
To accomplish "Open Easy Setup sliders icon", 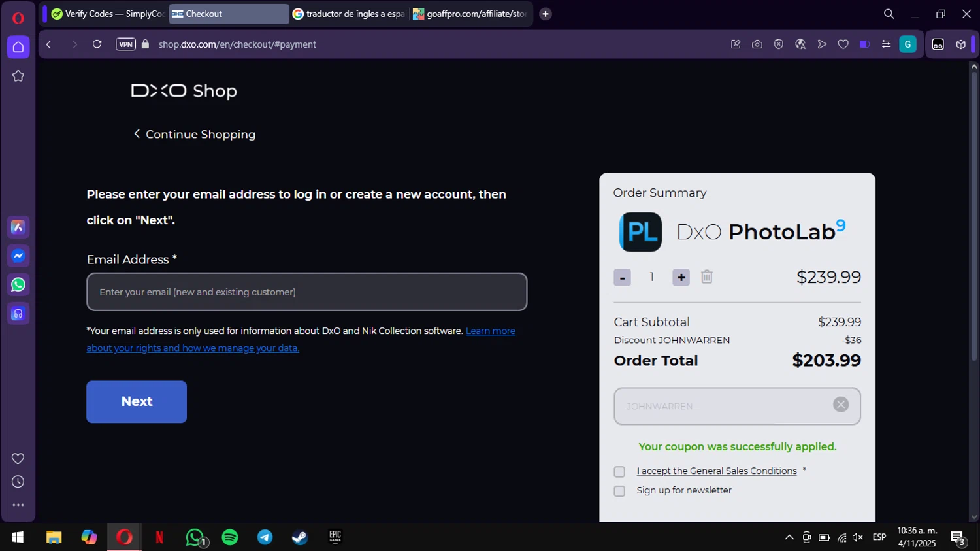I will 886,44.
